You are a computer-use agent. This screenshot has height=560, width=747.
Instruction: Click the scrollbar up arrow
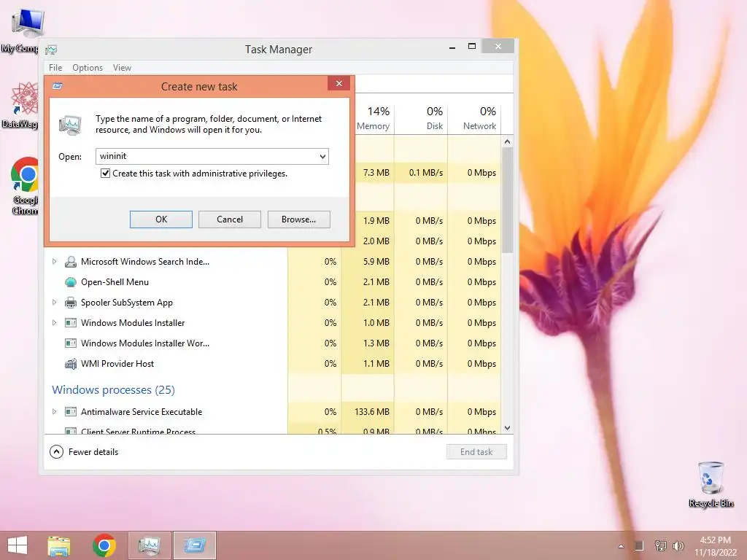[x=508, y=141]
